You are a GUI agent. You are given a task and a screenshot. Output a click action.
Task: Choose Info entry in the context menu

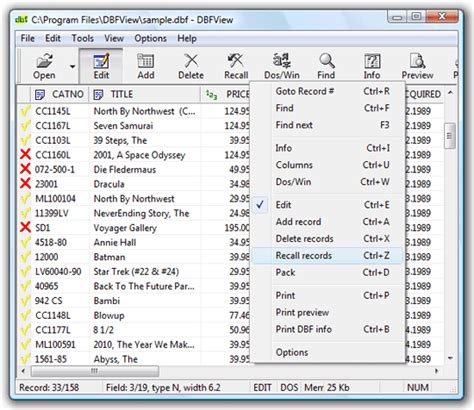328,148
